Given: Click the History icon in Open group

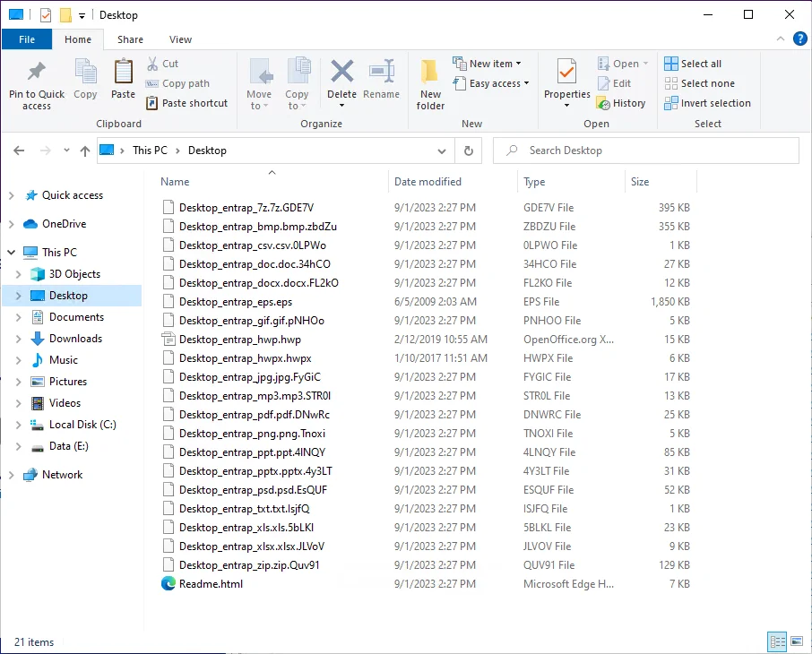Looking at the screenshot, I should (x=620, y=103).
